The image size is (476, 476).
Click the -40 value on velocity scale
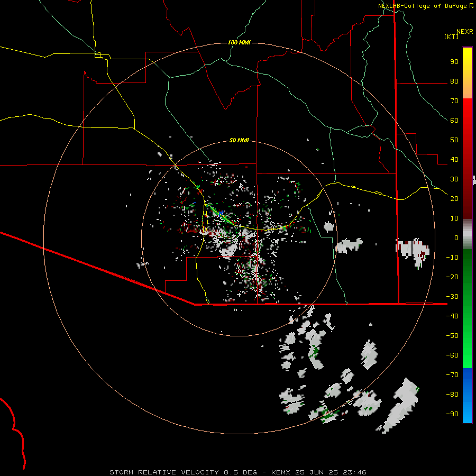pos(452,316)
